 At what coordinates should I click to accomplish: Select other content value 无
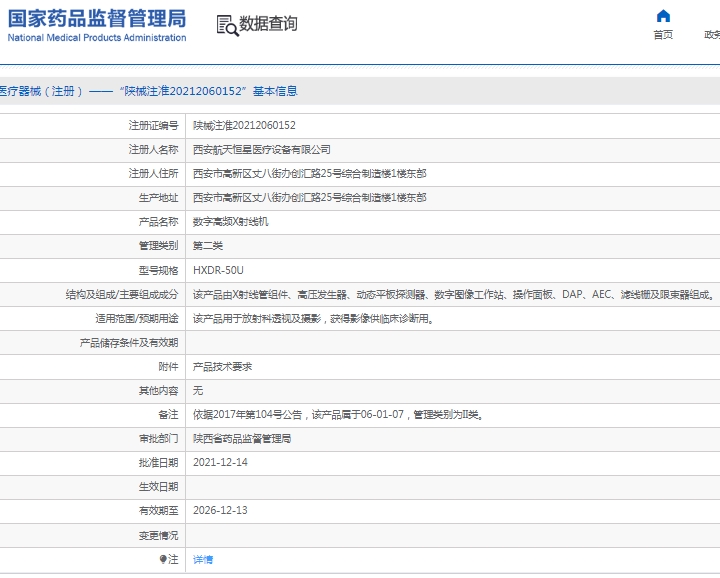tap(198, 390)
